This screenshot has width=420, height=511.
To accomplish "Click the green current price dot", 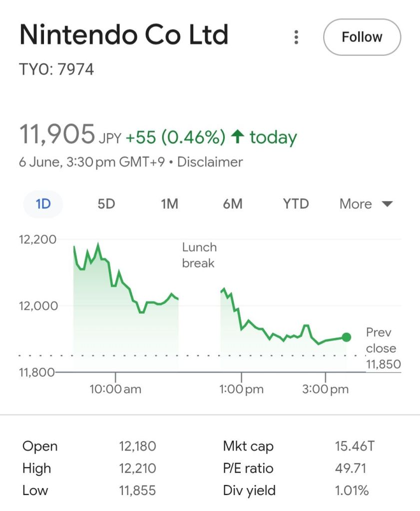I will coord(346,337).
